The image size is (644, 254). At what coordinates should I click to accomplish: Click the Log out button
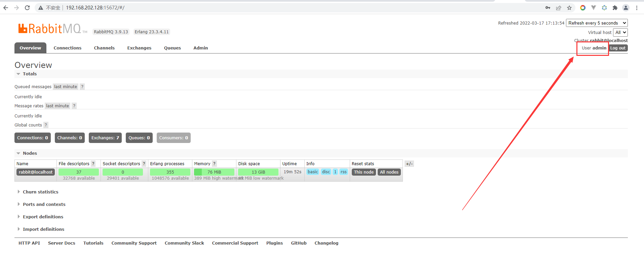pos(618,48)
